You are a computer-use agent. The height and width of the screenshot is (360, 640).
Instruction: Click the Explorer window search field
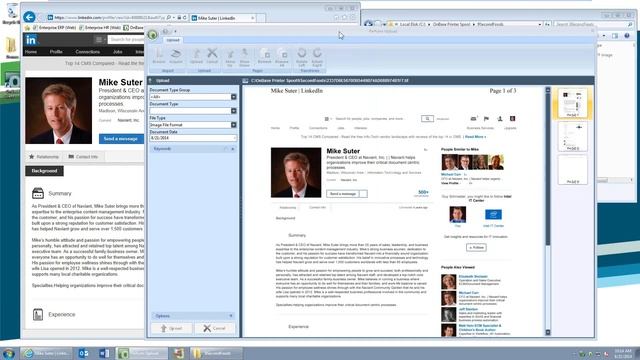click(594, 24)
